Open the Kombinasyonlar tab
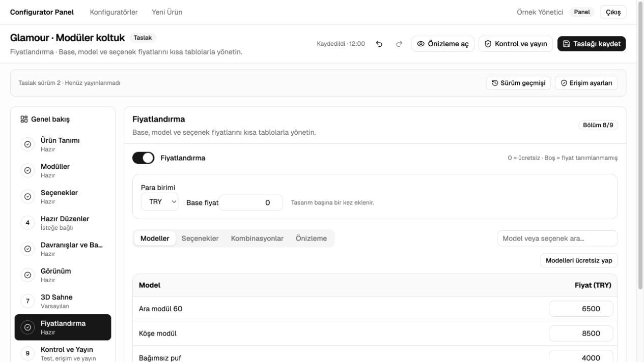The image size is (644, 362). (257, 238)
